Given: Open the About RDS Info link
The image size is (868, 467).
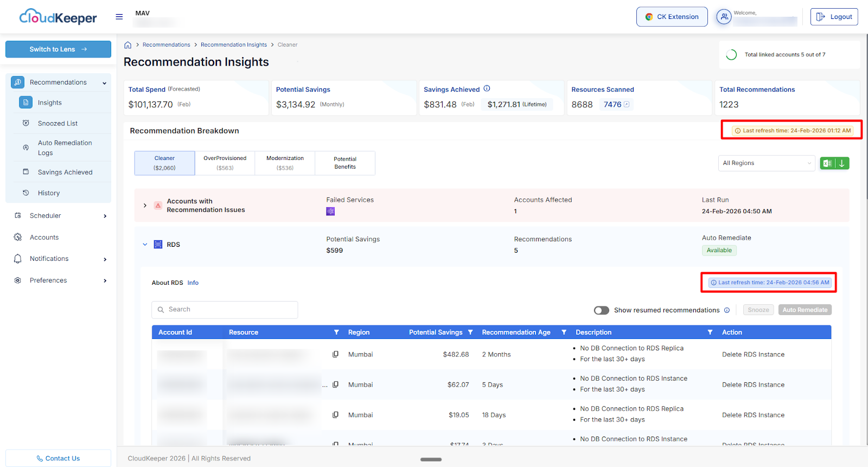Looking at the screenshot, I should pos(193,283).
